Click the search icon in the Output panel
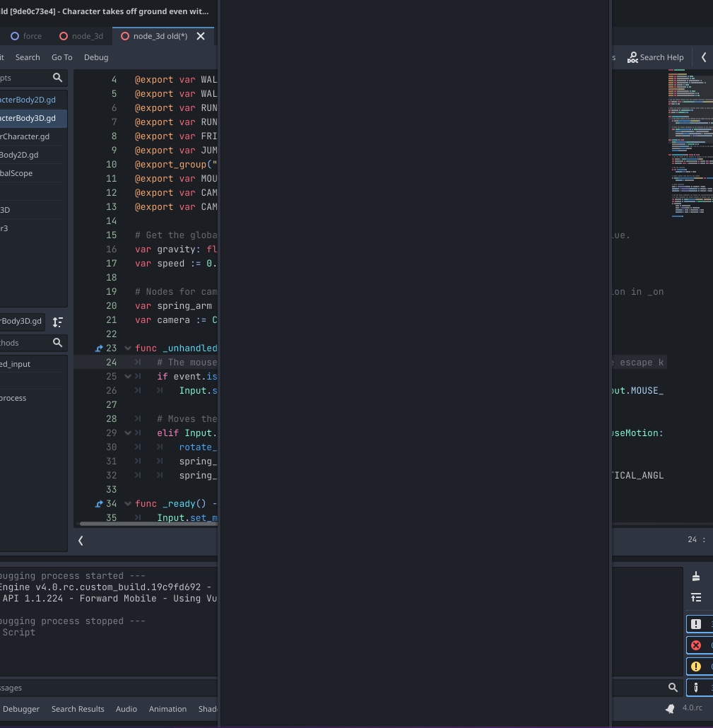This screenshot has height=728, width=713. tap(672, 686)
